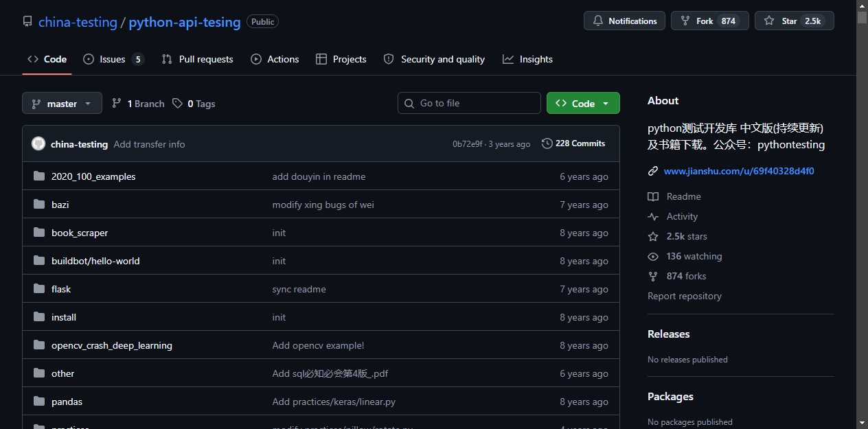This screenshot has width=868, height=429.
Task: Open the www.jianshu.com website link
Action: tap(739, 171)
